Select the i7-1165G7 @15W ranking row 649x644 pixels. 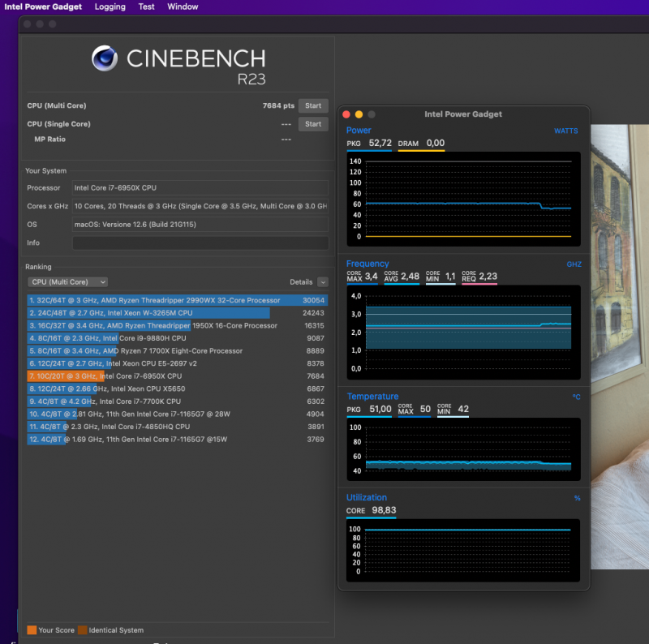click(177, 439)
